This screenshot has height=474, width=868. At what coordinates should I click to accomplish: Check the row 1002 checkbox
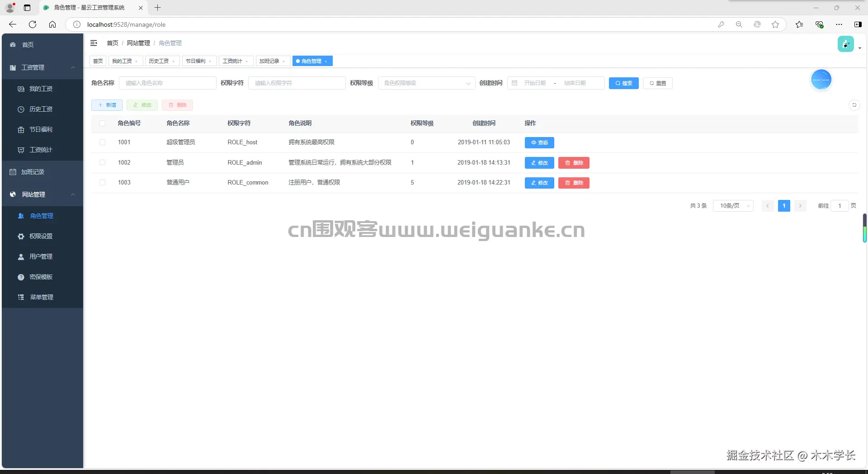click(103, 163)
